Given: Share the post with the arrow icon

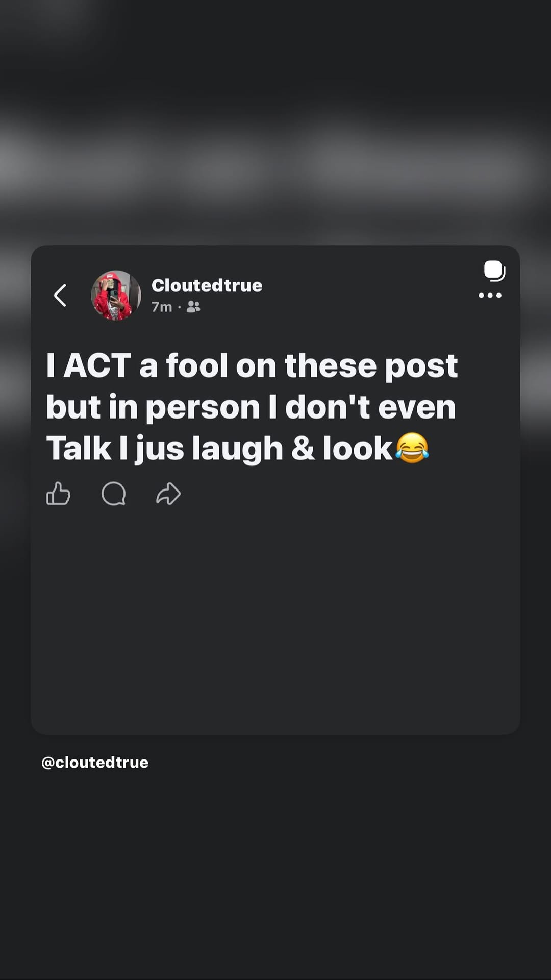Looking at the screenshot, I should [x=168, y=494].
